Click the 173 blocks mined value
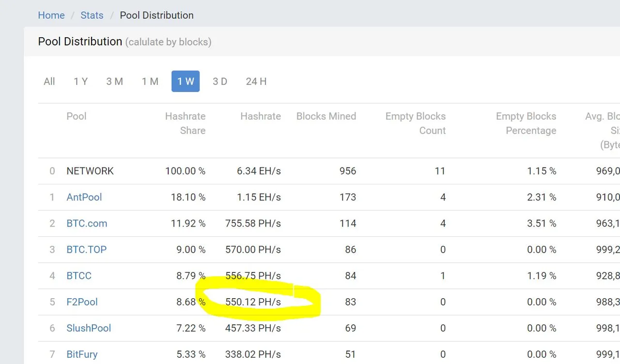 click(348, 197)
